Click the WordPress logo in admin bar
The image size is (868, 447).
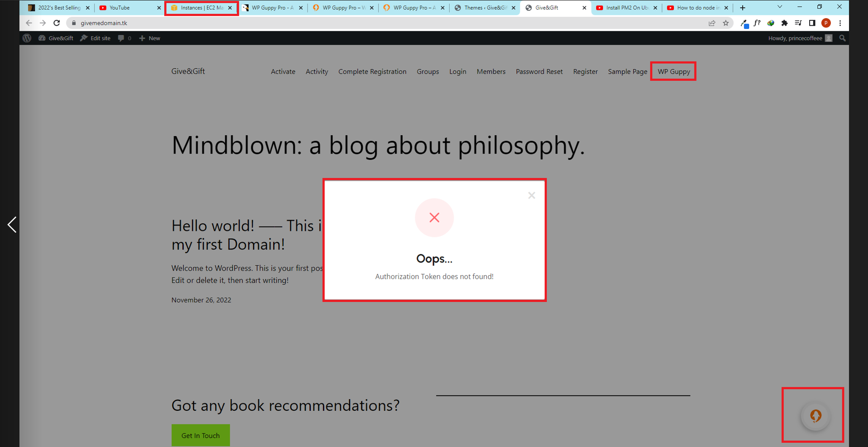(x=27, y=38)
